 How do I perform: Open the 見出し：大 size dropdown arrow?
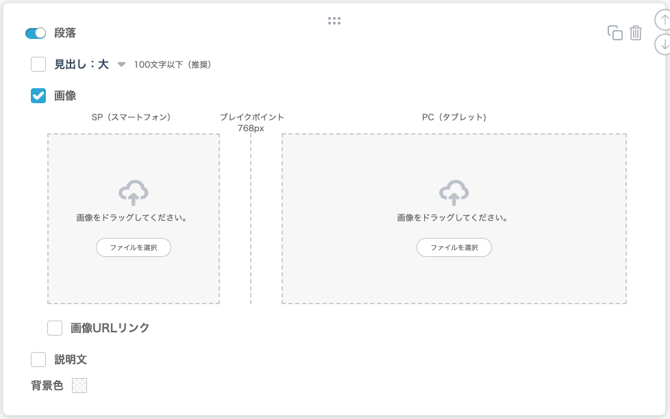click(121, 65)
